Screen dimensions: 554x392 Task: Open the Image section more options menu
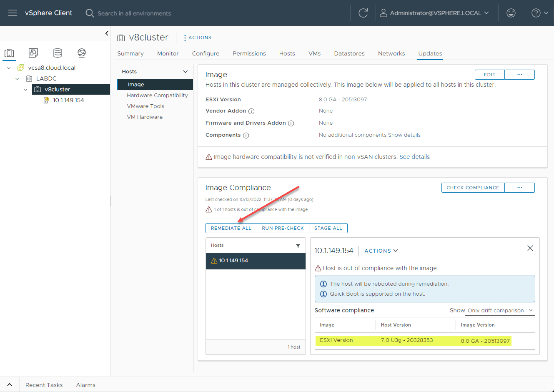[520, 75]
